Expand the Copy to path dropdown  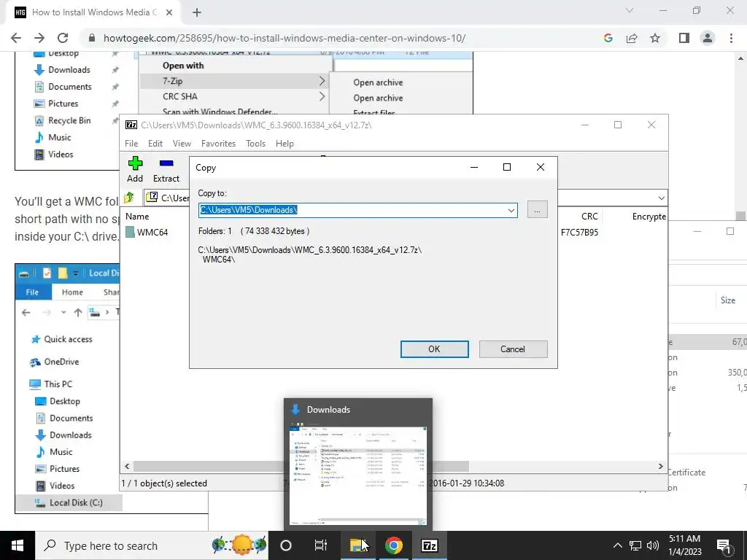[x=511, y=210]
